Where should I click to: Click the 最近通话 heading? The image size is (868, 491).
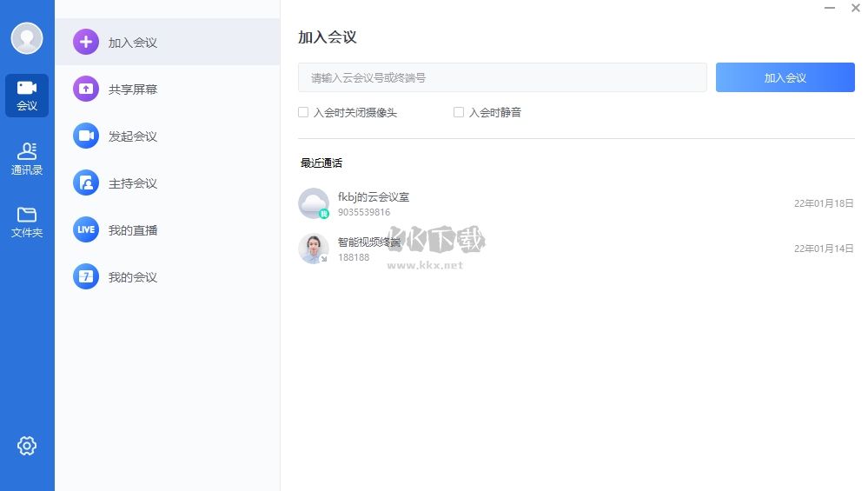point(321,163)
